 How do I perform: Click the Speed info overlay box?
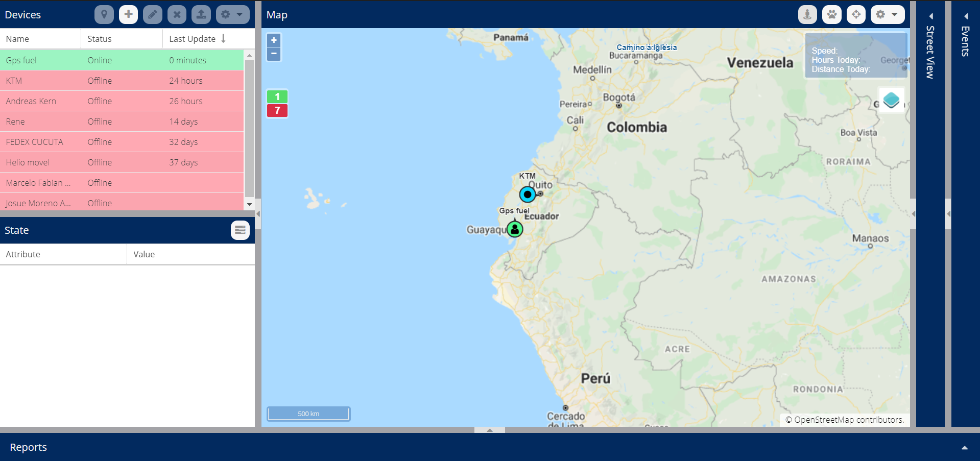point(856,56)
